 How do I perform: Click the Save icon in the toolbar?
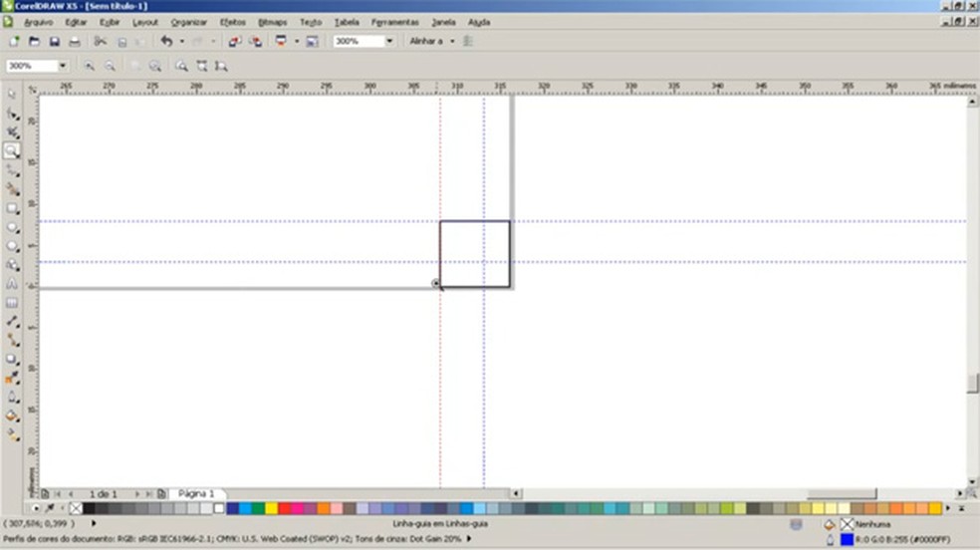[54, 42]
